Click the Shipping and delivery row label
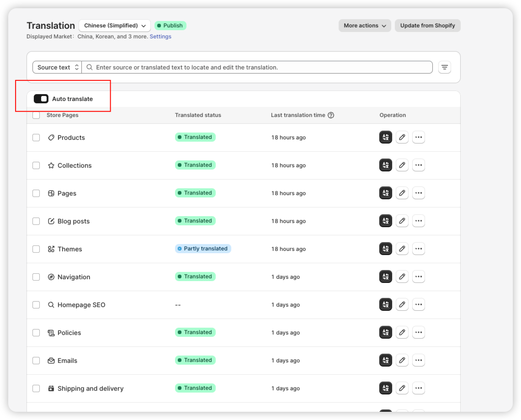Screen dimensions: 521x420 coord(90,389)
